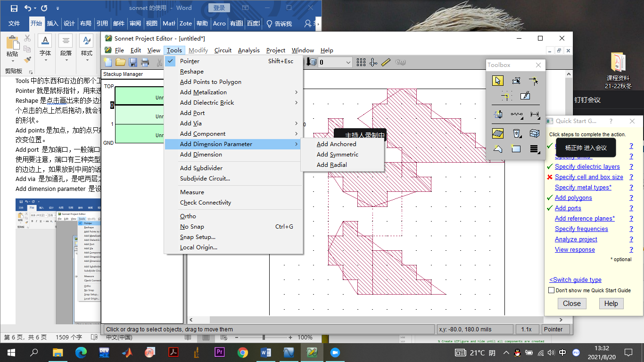Choose Add Radial from the submenu
This screenshot has width=644, height=362.
(x=343, y=165)
